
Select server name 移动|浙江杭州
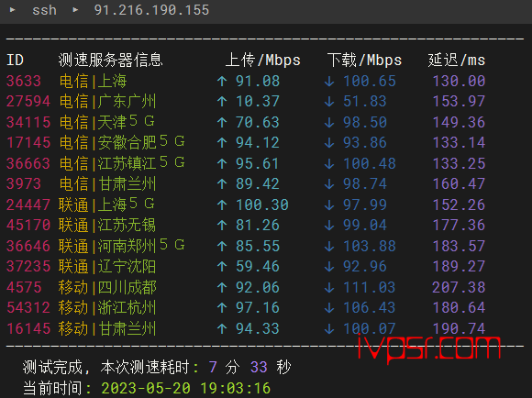point(107,308)
